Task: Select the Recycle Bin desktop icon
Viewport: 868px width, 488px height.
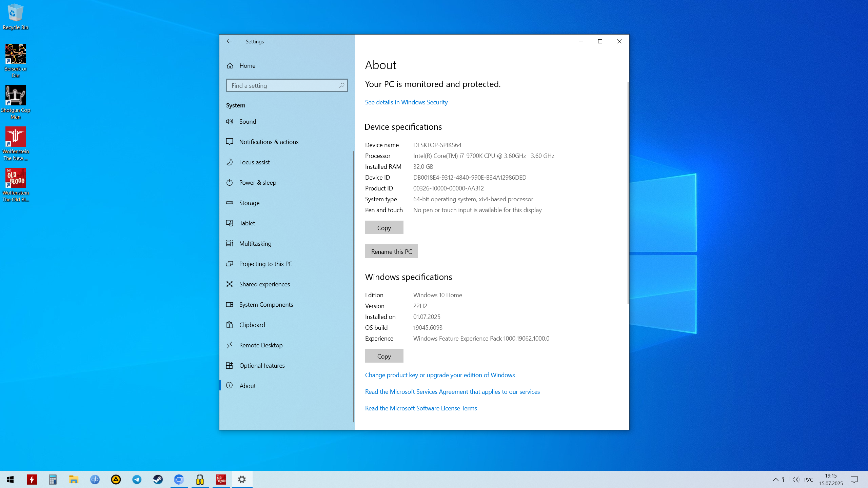Action: (x=16, y=17)
